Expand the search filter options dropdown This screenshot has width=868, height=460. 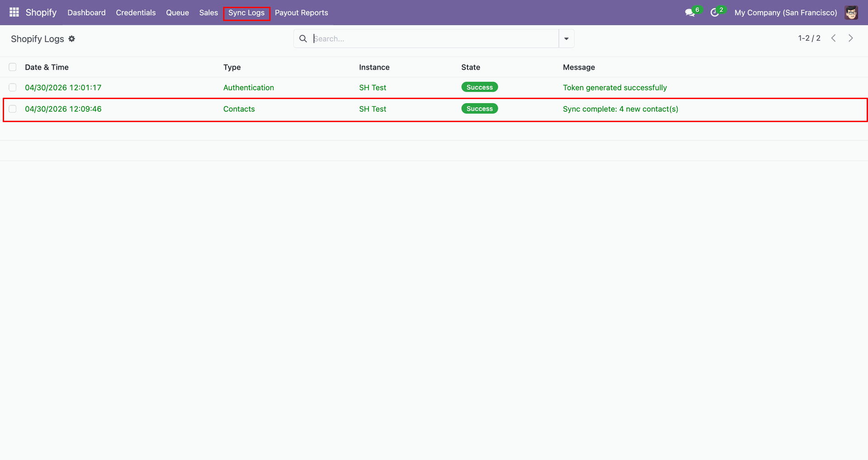click(566, 38)
